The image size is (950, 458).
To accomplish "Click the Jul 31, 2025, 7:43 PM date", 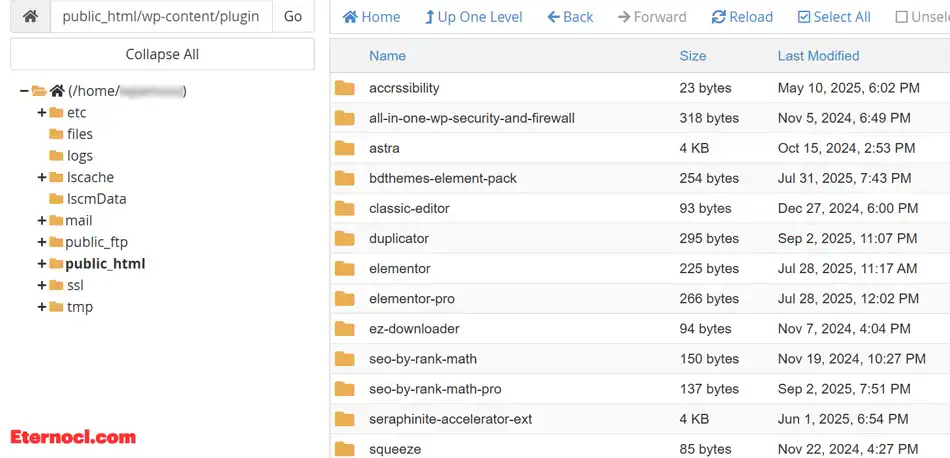I will (845, 178).
